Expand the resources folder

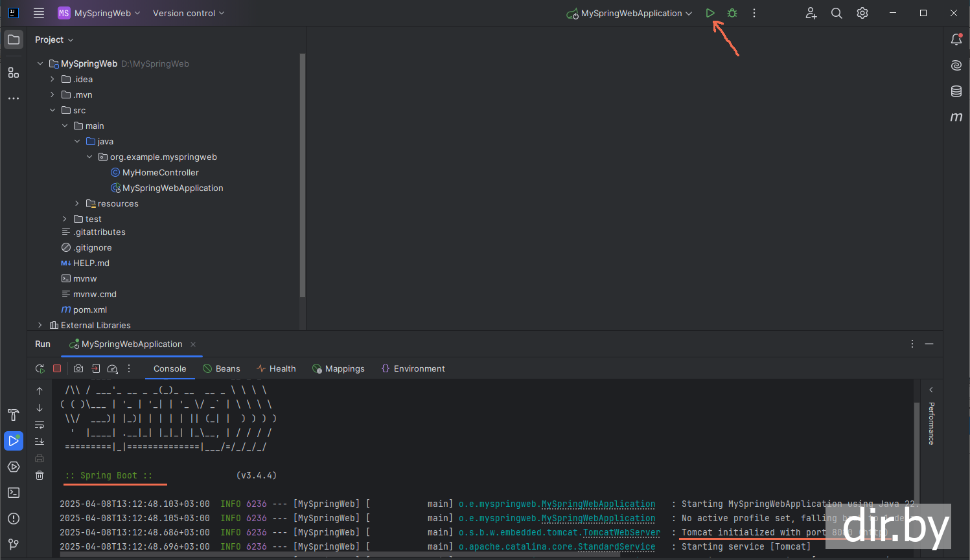77,203
